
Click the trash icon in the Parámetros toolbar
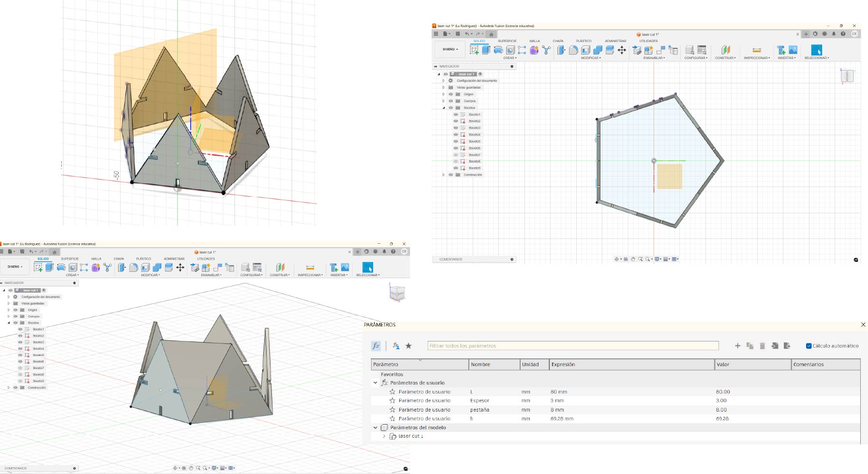[762, 346]
